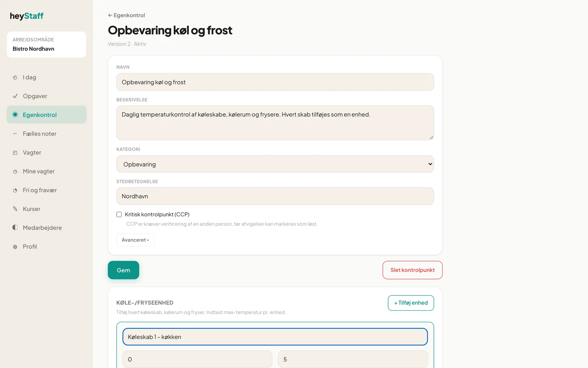
Task: Click the max temperature field showing 5
Action: 353,359
